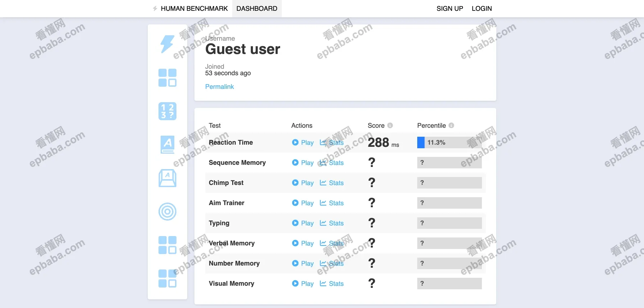This screenshot has height=308, width=644.
Task: Click the chart icon for Reaction Time stats
Action: pyautogui.click(x=323, y=142)
